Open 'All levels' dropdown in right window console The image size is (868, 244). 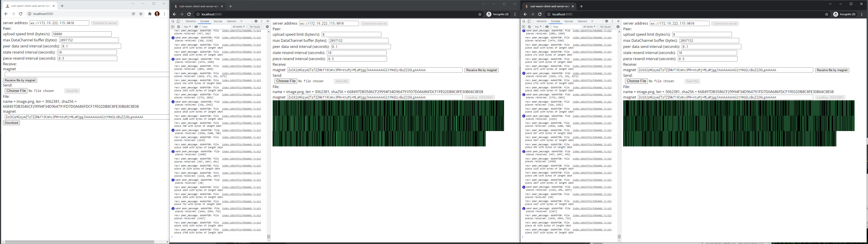(x=589, y=27)
